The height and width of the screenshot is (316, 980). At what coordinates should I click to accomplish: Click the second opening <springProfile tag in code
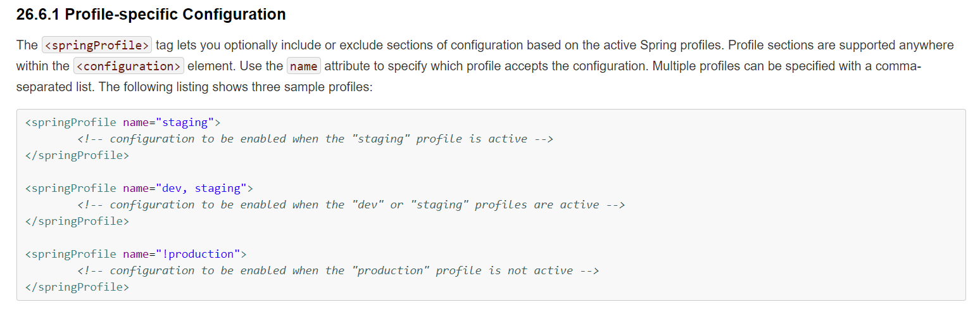tap(71, 188)
